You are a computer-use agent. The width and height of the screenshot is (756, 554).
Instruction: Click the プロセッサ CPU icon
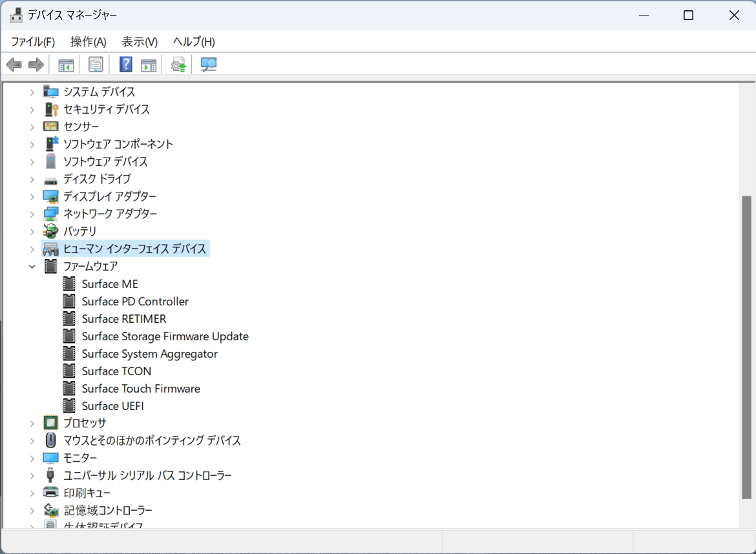tap(50, 423)
